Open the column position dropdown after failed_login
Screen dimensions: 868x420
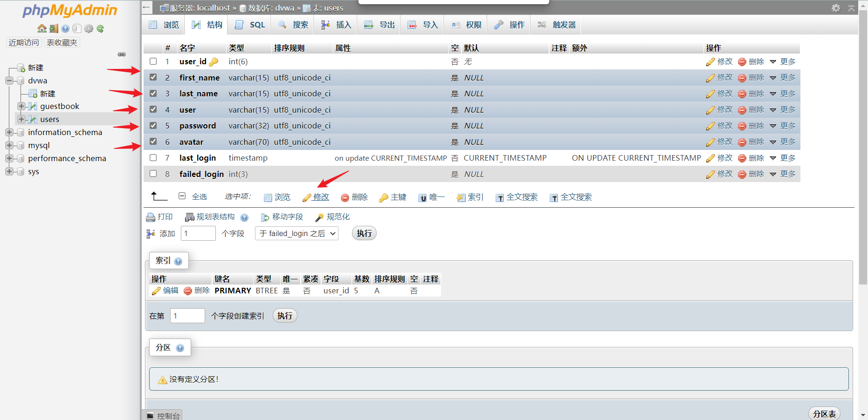click(296, 233)
